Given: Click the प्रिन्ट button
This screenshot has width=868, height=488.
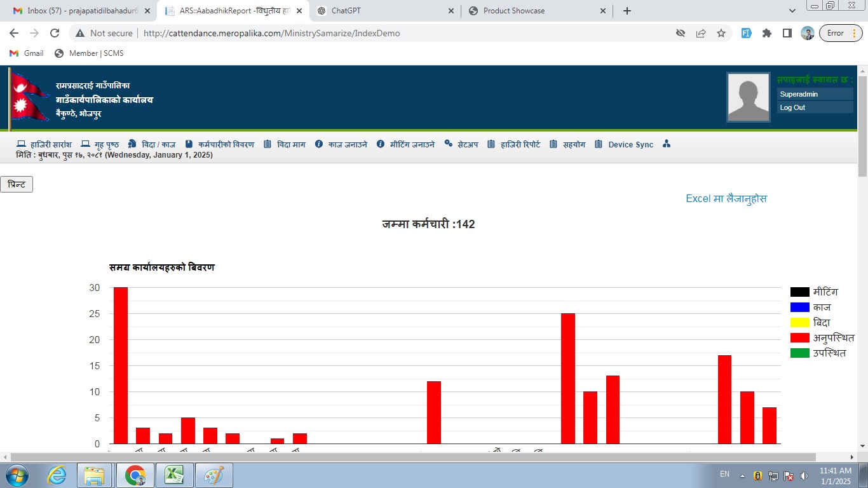Looking at the screenshot, I should (x=17, y=184).
